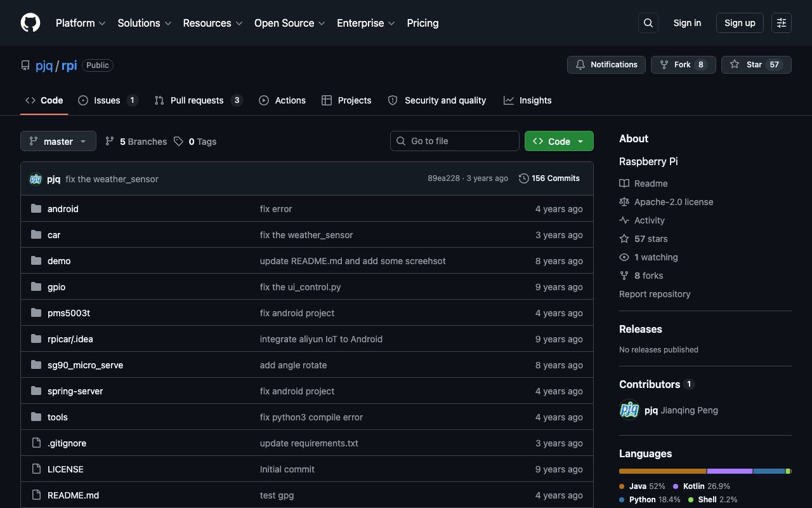
Task: Expand the Solutions menu
Action: tap(145, 23)
